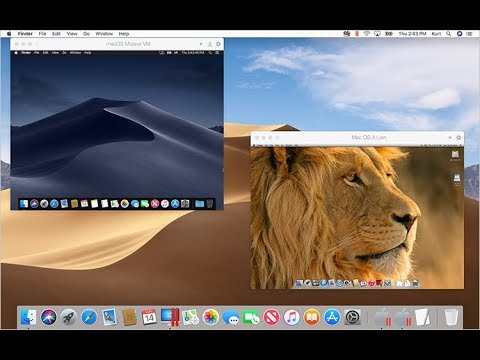Open the document icon beside Trash in host Dock
The image size is (480, 360).
[x=422, y=317]
